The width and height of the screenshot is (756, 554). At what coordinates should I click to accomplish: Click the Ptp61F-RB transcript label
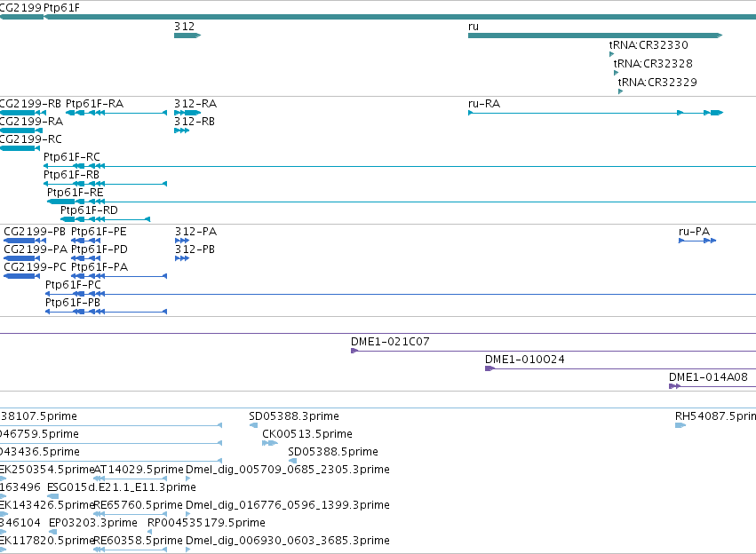(71, 174)
